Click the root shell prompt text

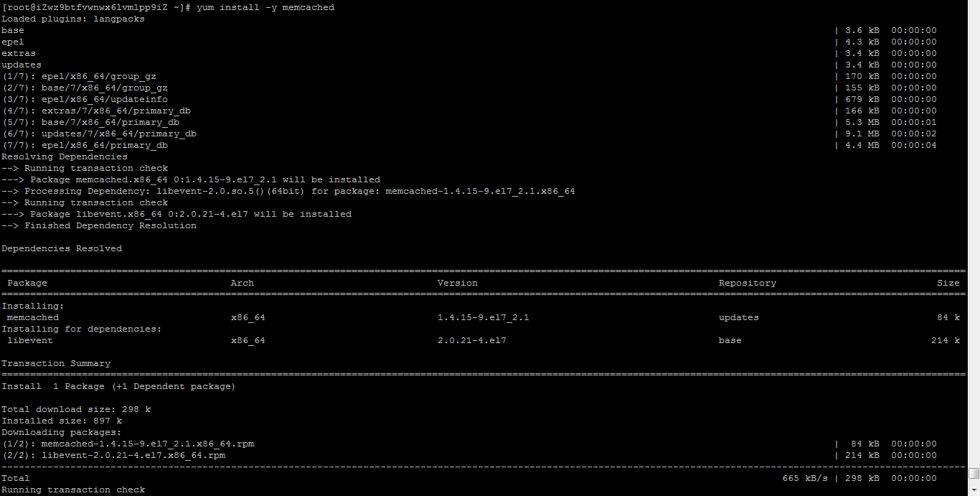coord(96,7)
